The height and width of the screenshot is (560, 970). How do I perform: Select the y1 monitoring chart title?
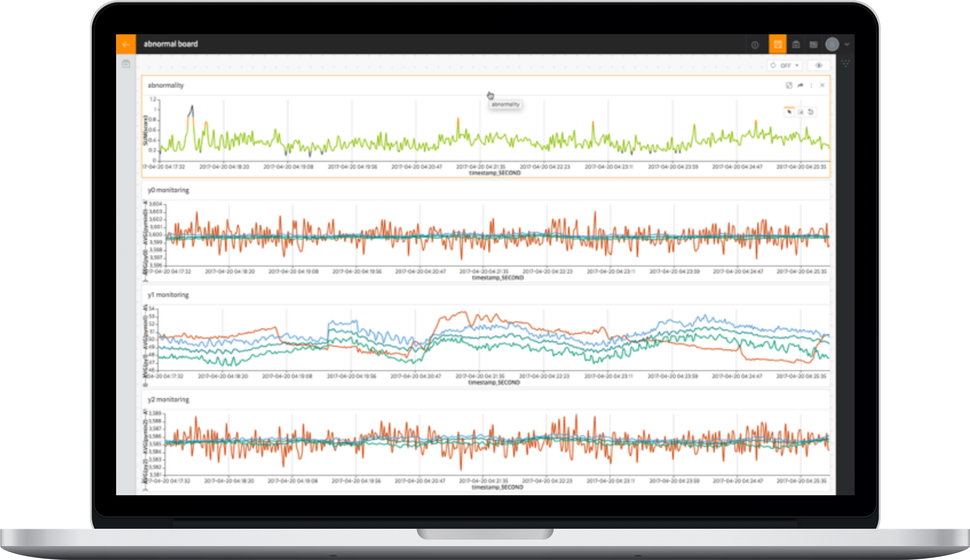coord(168,295)
